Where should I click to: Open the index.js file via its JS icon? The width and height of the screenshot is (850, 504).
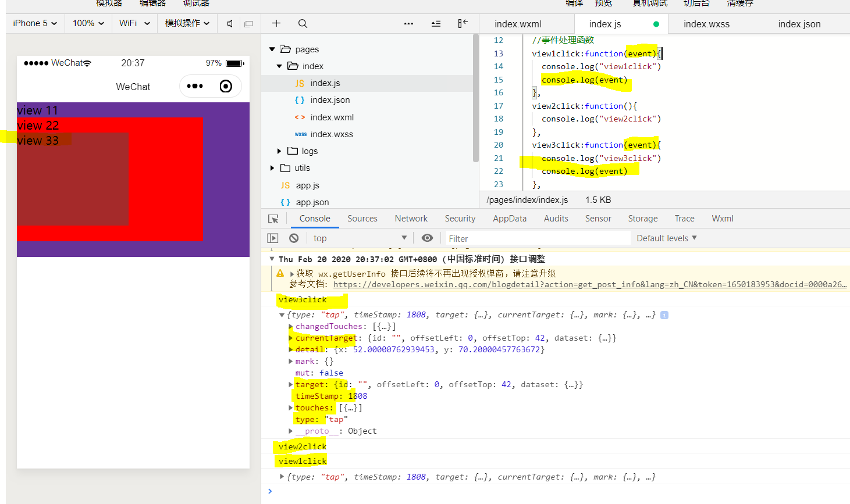[x=300, y=83]
